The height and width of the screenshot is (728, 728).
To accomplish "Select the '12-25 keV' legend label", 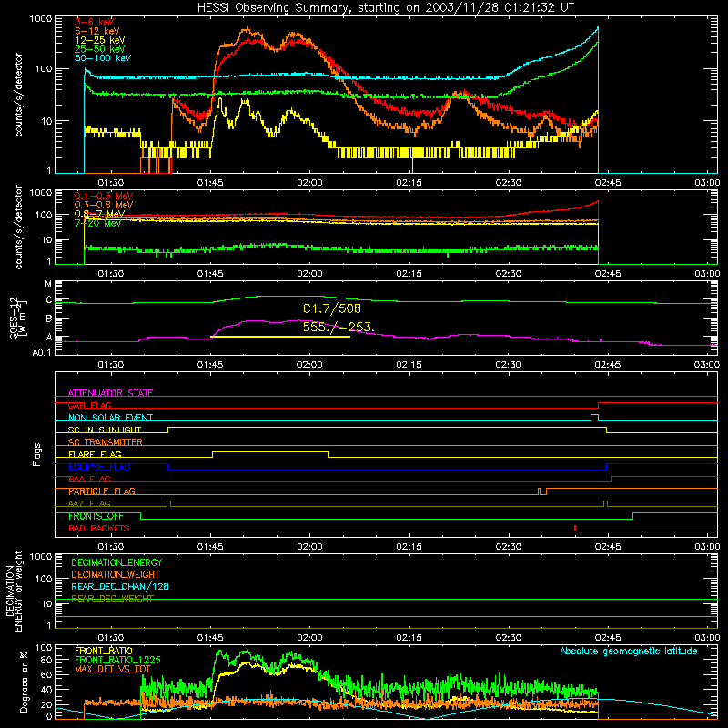I will (100, 40).
